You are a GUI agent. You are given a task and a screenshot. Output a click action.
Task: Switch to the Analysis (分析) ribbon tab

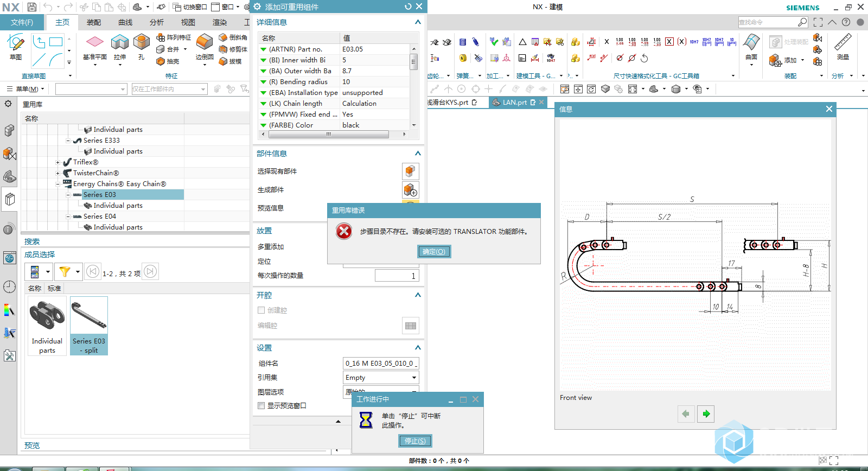(x=157, y=22)
